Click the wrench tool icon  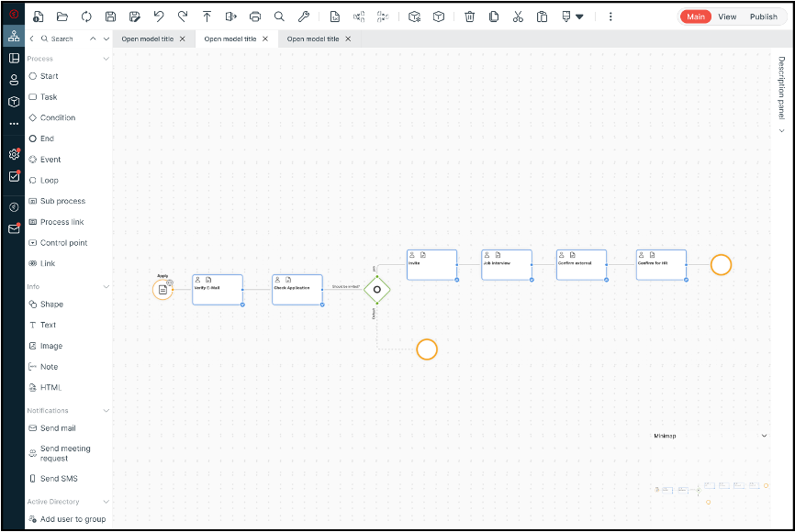coord(304,17)
